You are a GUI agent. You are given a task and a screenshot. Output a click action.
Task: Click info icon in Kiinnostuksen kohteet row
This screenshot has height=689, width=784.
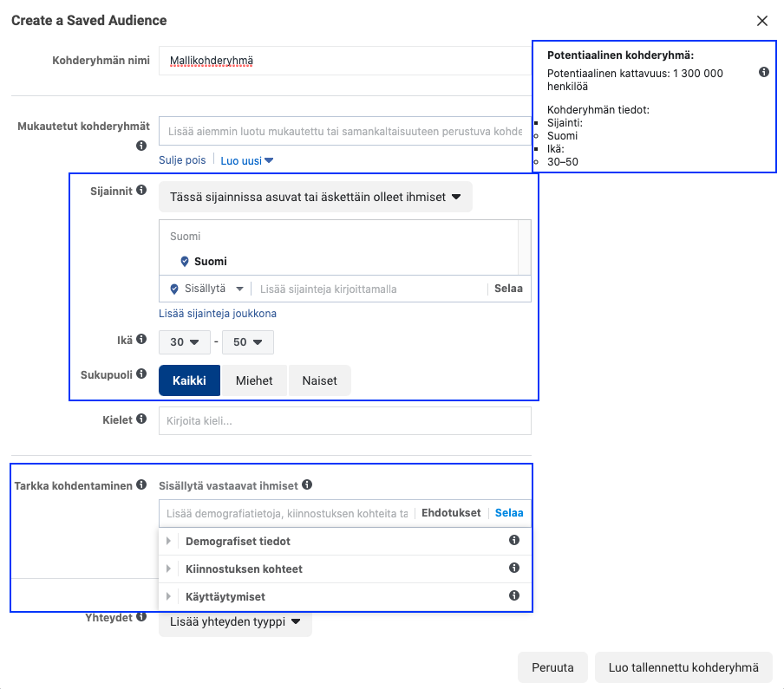click(514, 568)
